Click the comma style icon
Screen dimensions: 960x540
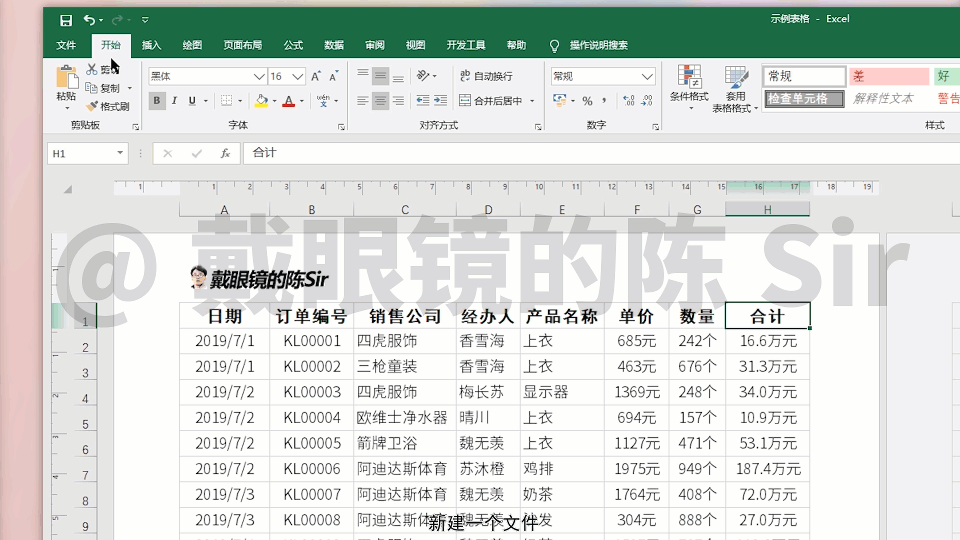pos(604,100)
